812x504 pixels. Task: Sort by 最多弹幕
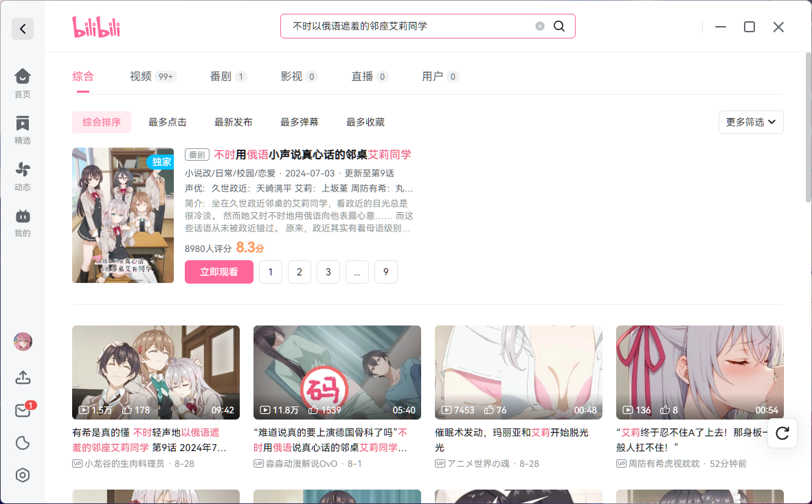coord(300,122)
